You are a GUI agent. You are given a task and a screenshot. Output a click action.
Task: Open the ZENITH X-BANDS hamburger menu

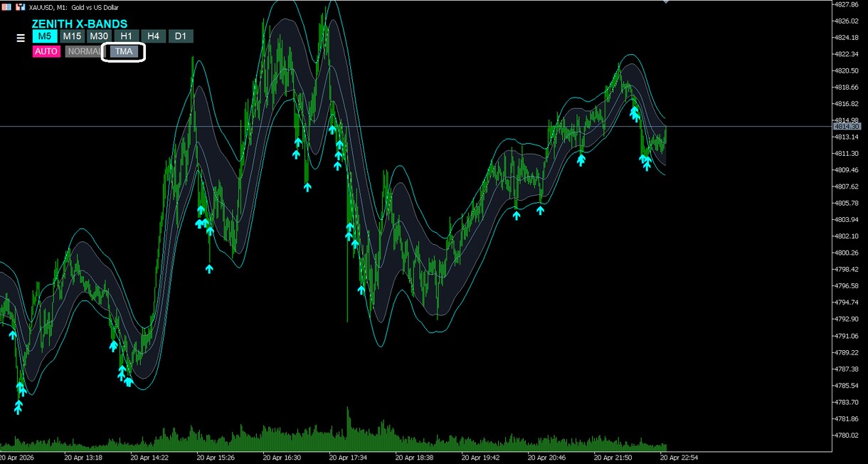[21, 38]
